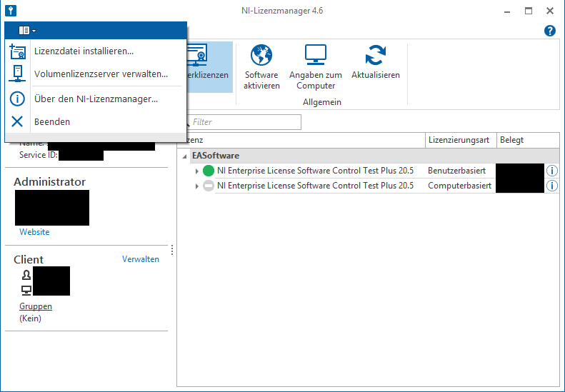Maximize the NI-Lizenzmanager window
This screenshot has height=392, width=565.
pos(529,11)
